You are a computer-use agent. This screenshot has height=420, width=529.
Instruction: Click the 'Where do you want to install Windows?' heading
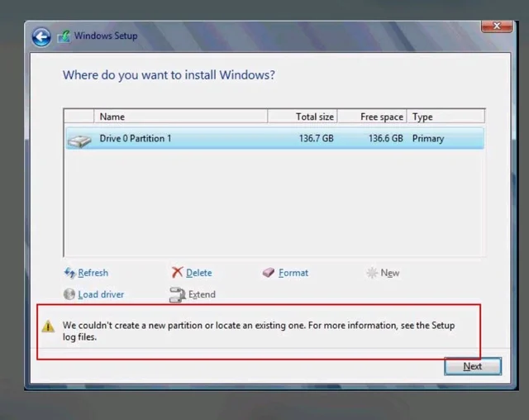pyautogui.click(x=169, y=75)
